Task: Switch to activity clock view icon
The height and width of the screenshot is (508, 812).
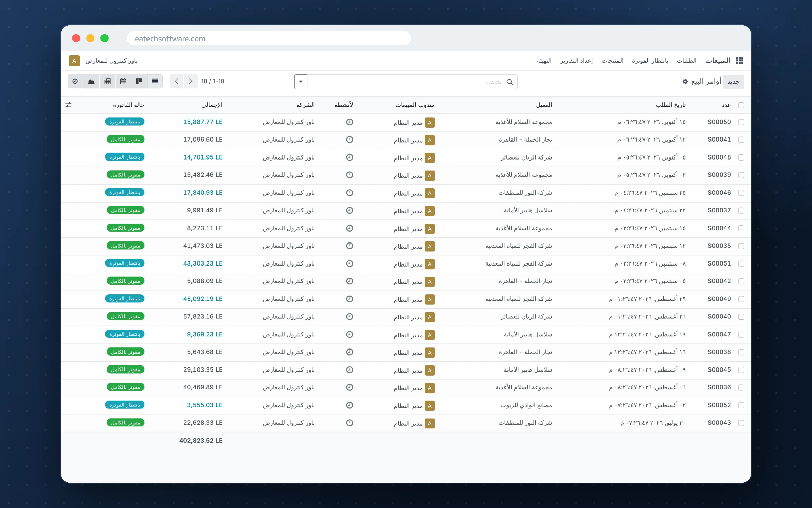Action: click(x=75, y=81)
